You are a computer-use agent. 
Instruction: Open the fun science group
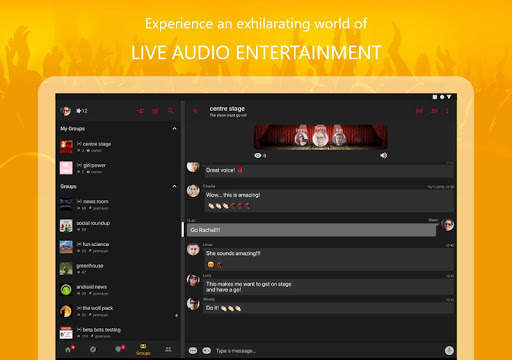coord(118,247)
